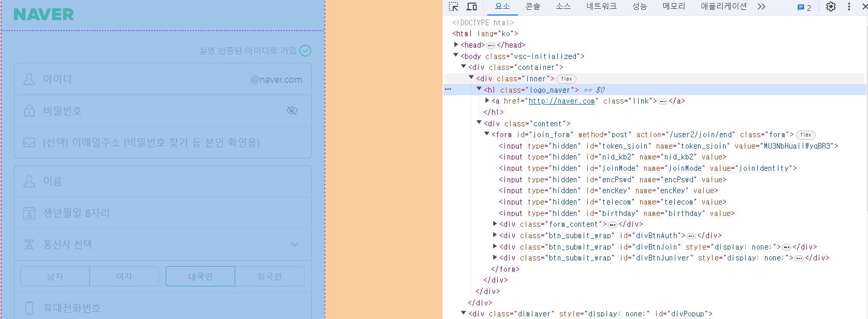The height and width of the screenshot is (319, 868).
Task: Collapse the body element node
Action: pos(456,55)
